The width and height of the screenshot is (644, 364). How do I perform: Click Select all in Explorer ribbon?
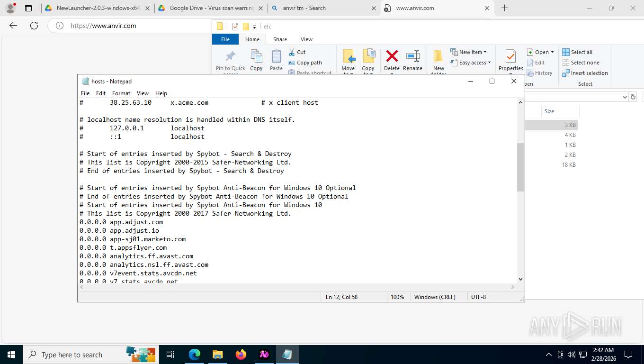pyautogui.click(x=577, y=52)
